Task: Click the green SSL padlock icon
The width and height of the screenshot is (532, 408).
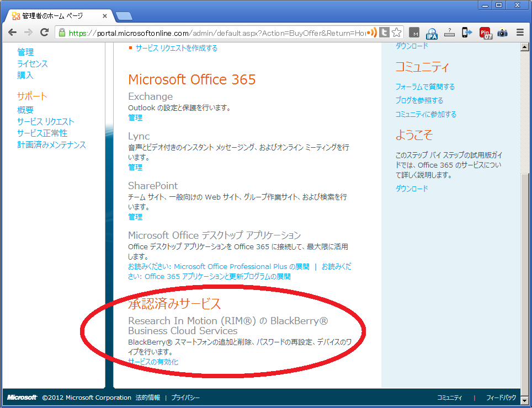Action: tap(62, 33)
